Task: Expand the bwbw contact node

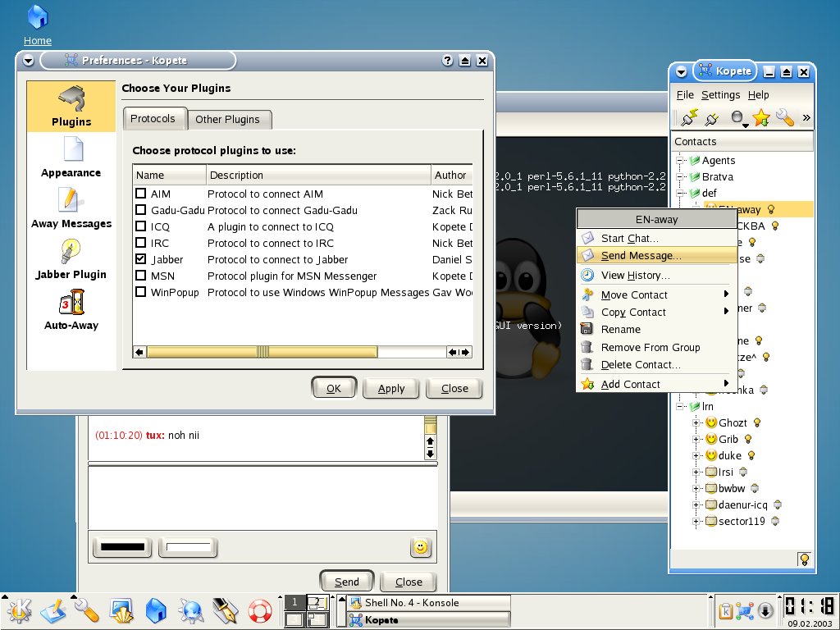Action: (x=696, y=489)
